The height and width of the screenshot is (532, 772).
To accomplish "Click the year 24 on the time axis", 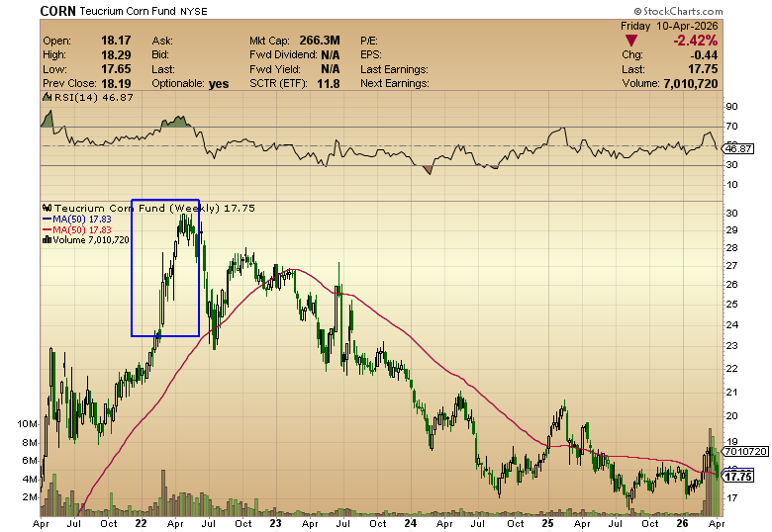I will pos(410,523).
